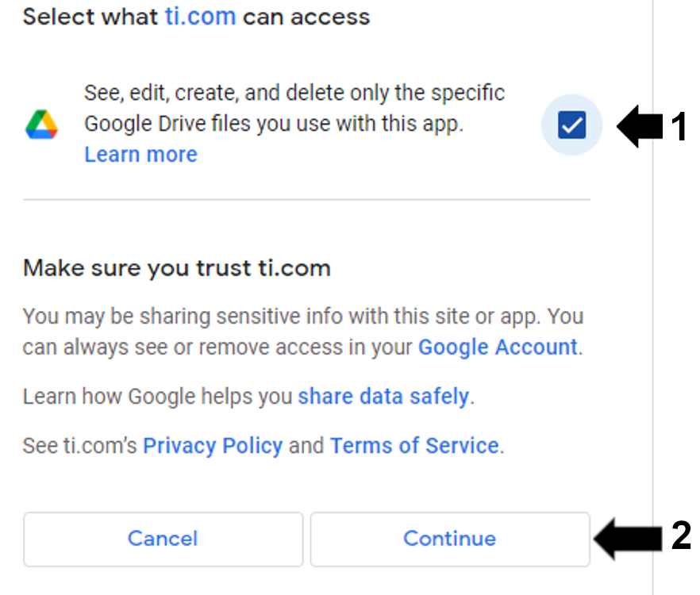700x595 pixels.
Task: View the Terms of Service link
Action: click(x=414, y=446)
